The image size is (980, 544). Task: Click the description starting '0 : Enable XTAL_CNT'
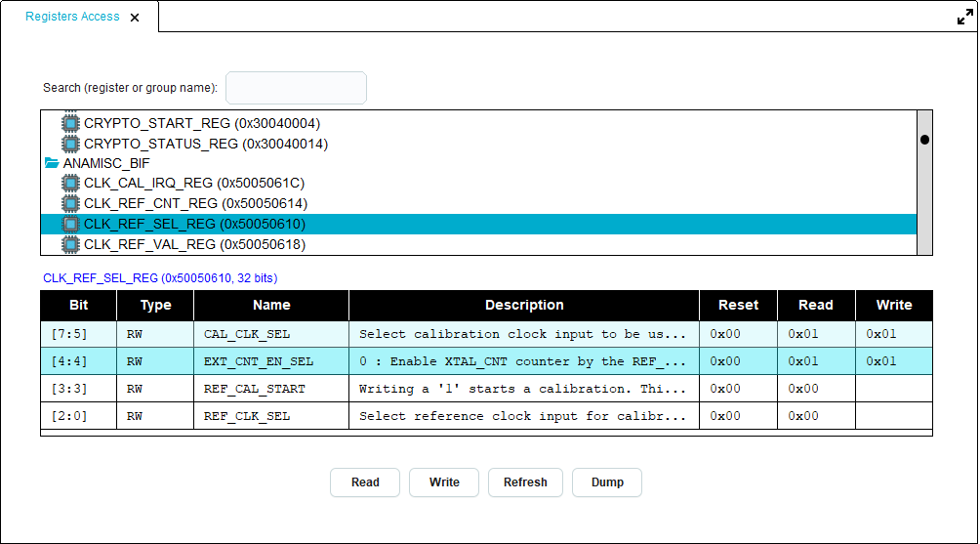522,361
